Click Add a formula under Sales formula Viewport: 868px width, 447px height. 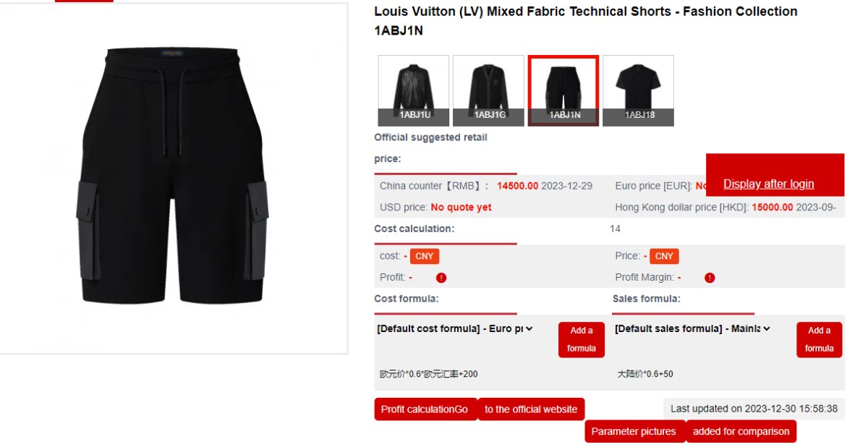tap(819, 339)
